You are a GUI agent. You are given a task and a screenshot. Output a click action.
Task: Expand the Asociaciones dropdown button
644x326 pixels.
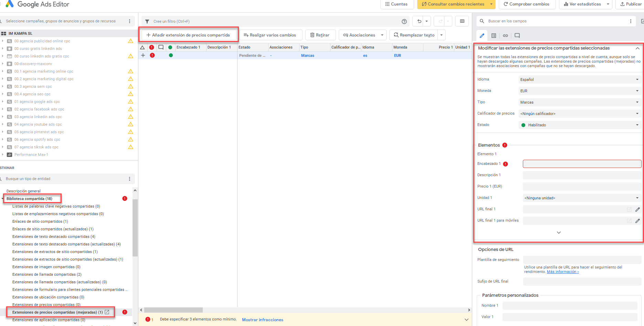pos(382,35)
